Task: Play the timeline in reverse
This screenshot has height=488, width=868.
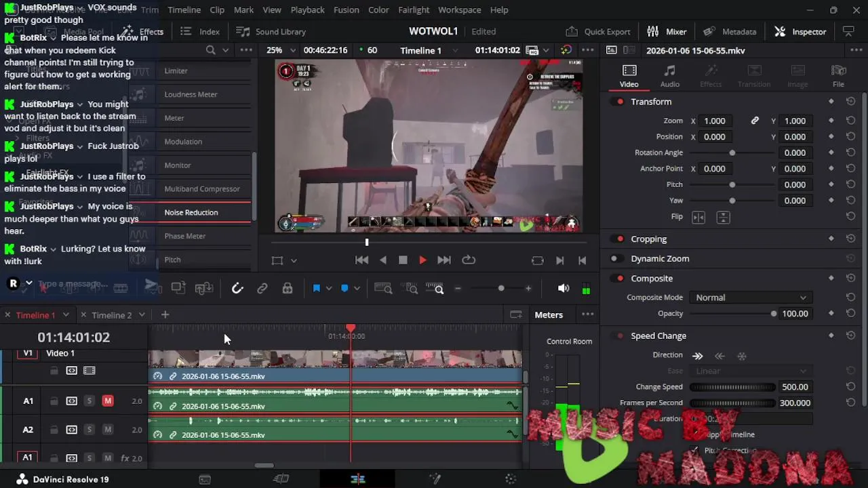Action: (x=383, y=260)
